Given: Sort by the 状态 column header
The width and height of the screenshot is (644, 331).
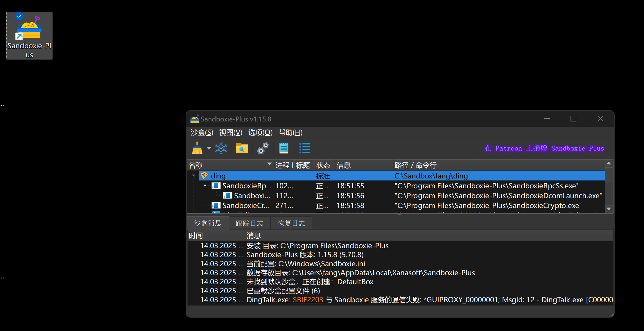Looking at the screenshot, I should click(x=323, y=165).
